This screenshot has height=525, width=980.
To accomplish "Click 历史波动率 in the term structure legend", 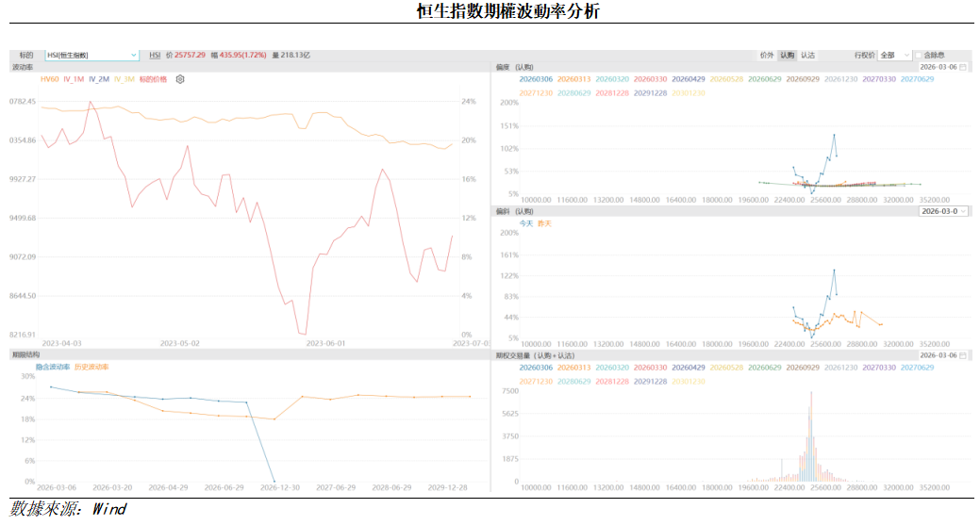I will pos(91,367).
